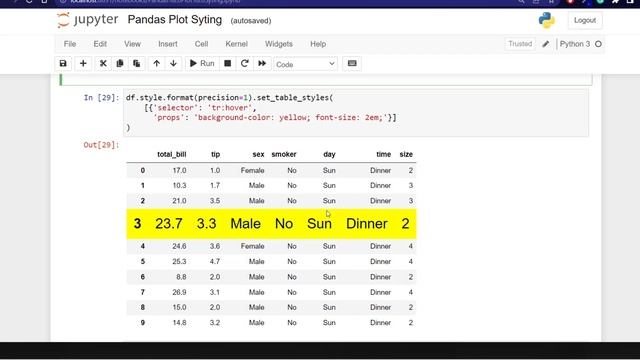The width and height of the screenshot is (640, 360).
Task: Click total_bill value 8.8
Action: pyautogui.click(x=181, y=277)
